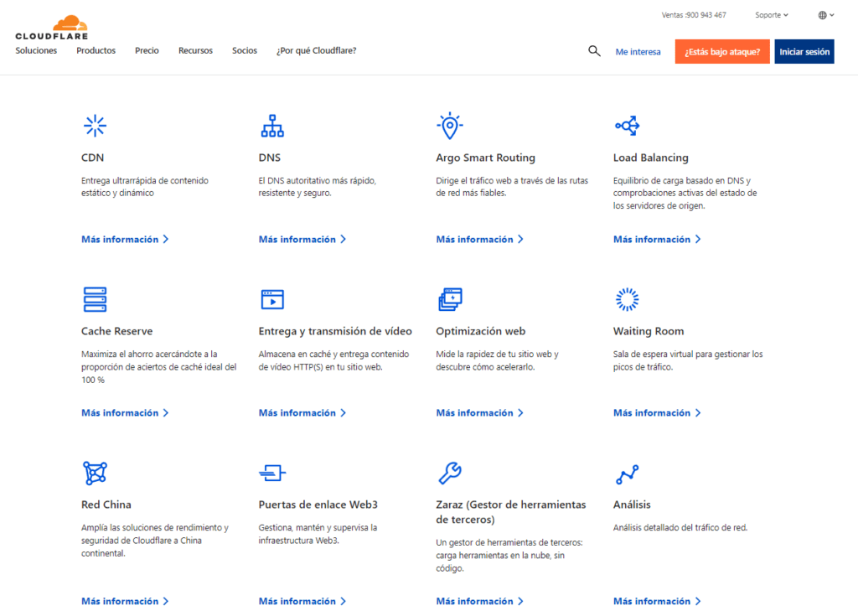Click the Me interesa link

(638, 51)
